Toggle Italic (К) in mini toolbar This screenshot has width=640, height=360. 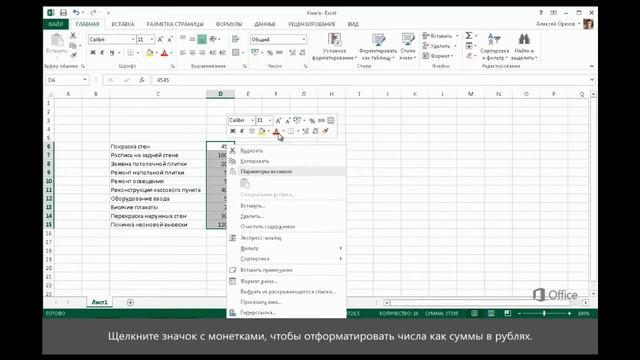[x=242, y=131]
